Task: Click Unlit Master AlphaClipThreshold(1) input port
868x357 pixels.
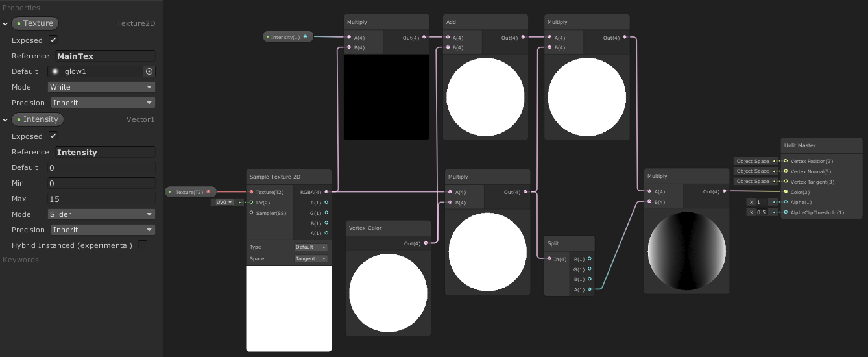Action: pos(786,212)
